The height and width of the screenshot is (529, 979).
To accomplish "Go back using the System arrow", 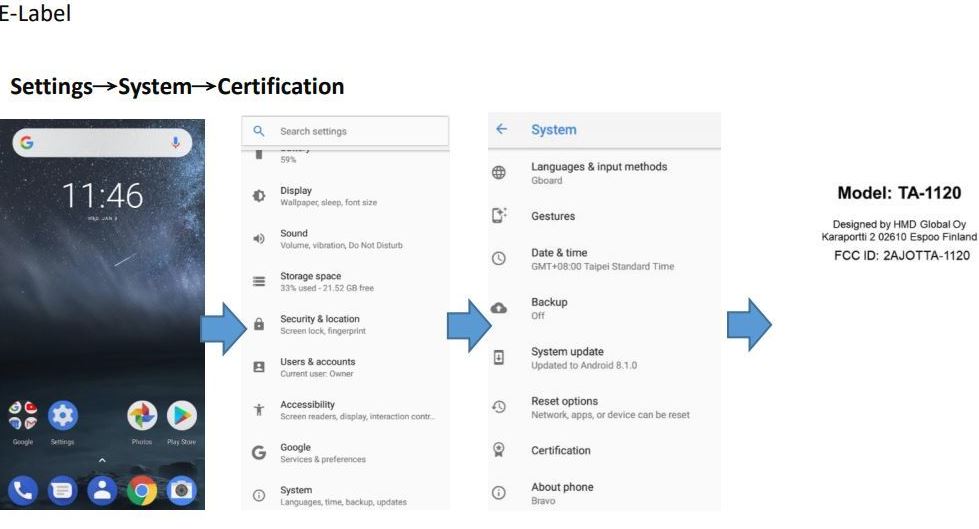I will 501,129.
